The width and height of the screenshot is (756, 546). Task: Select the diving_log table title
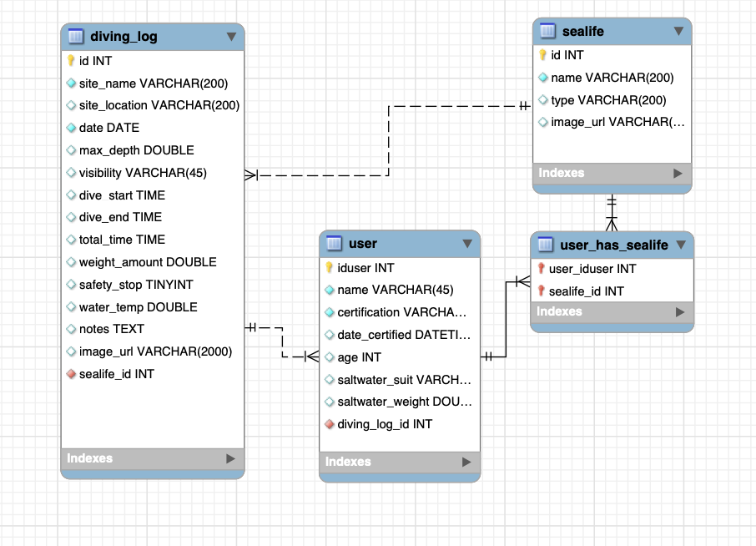coord(123,37)
